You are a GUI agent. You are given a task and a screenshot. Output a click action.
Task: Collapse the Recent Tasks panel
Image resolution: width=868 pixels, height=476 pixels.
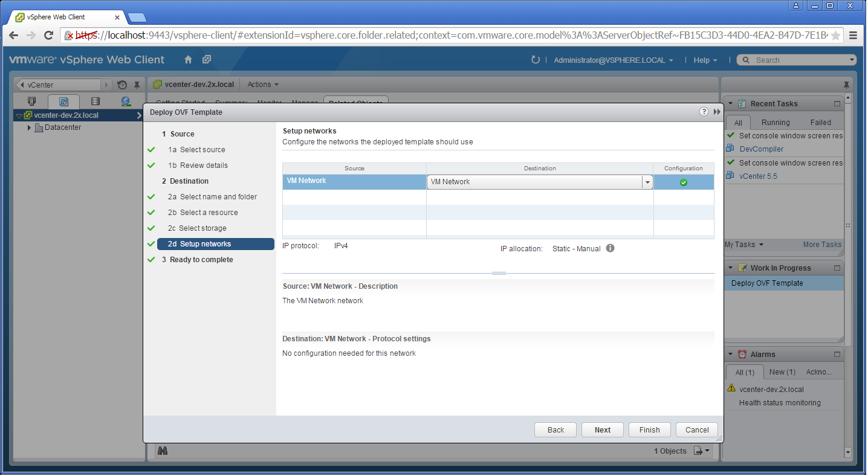pyautogui.click(x=730, y=104)
